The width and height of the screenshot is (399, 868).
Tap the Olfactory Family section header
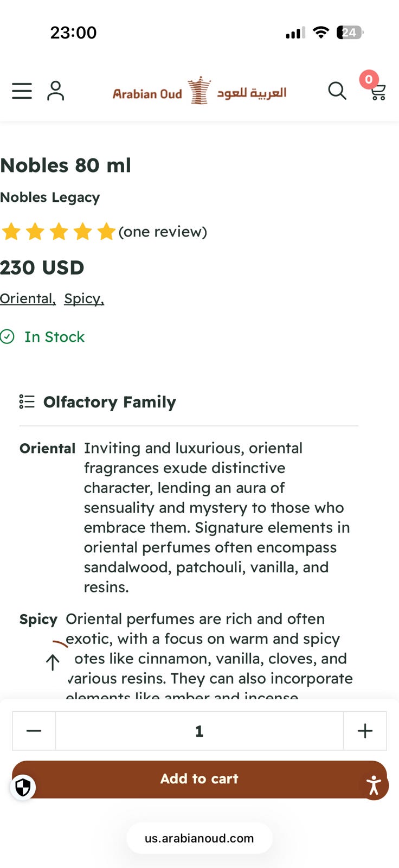coord(110,402)
